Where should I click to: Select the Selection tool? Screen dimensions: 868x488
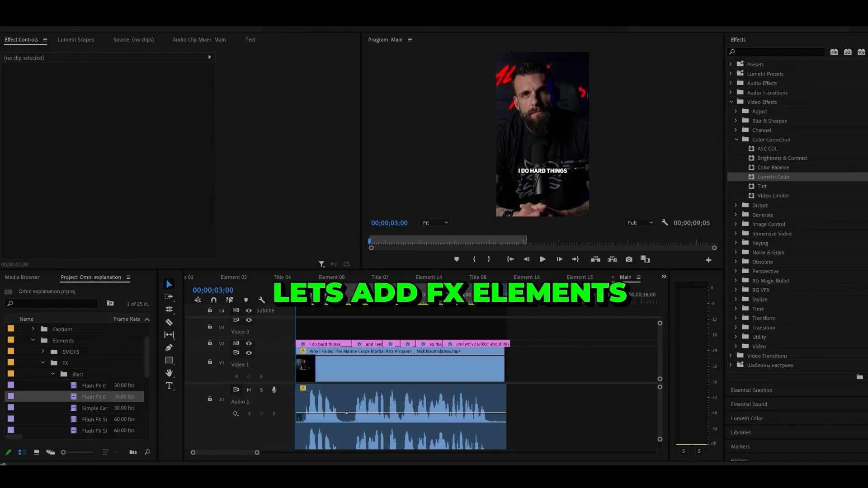(x=169, y=284)
